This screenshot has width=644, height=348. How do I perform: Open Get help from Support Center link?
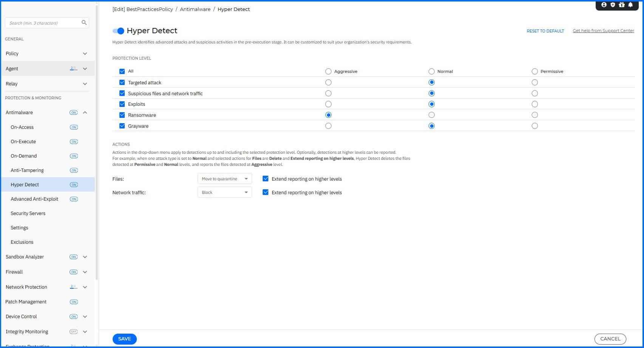click(603, 31)
